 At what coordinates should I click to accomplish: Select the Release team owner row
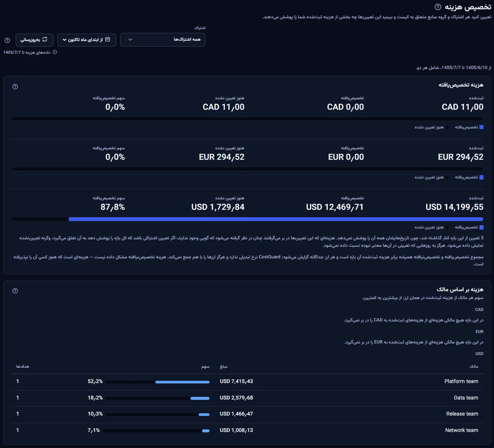[247, 414]
